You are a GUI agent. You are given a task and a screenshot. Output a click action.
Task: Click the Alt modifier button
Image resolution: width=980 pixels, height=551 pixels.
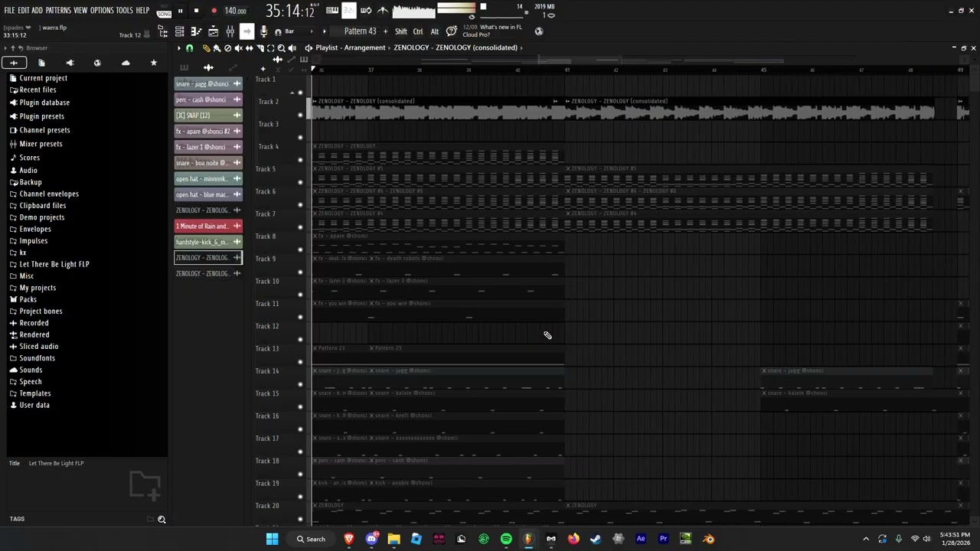pyautogui.click(x=434, y=31)
